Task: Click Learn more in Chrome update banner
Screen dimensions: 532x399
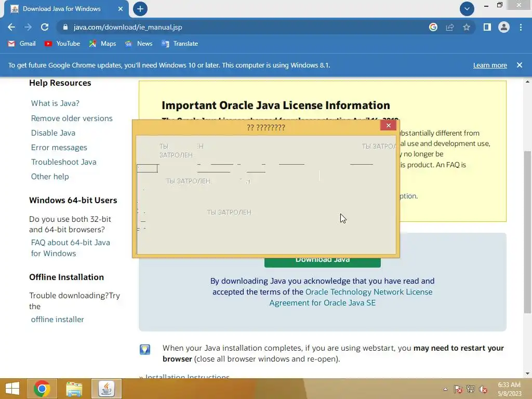Action: click(x=490, y=65)
